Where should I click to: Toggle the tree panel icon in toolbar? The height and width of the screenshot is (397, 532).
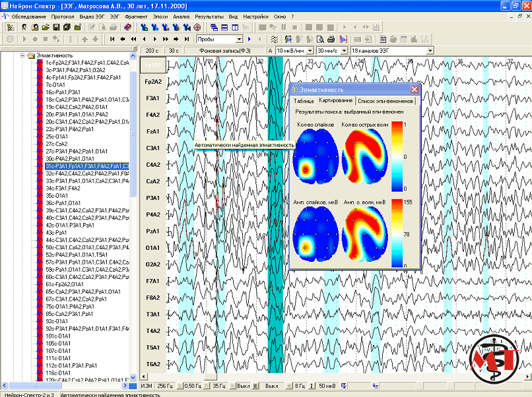click(11, 27)
